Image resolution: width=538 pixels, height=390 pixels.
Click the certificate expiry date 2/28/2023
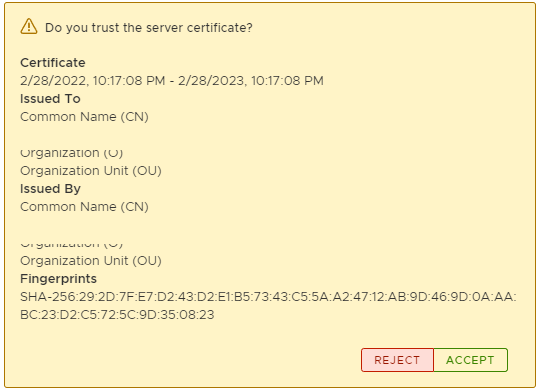[x=211, y=81]
